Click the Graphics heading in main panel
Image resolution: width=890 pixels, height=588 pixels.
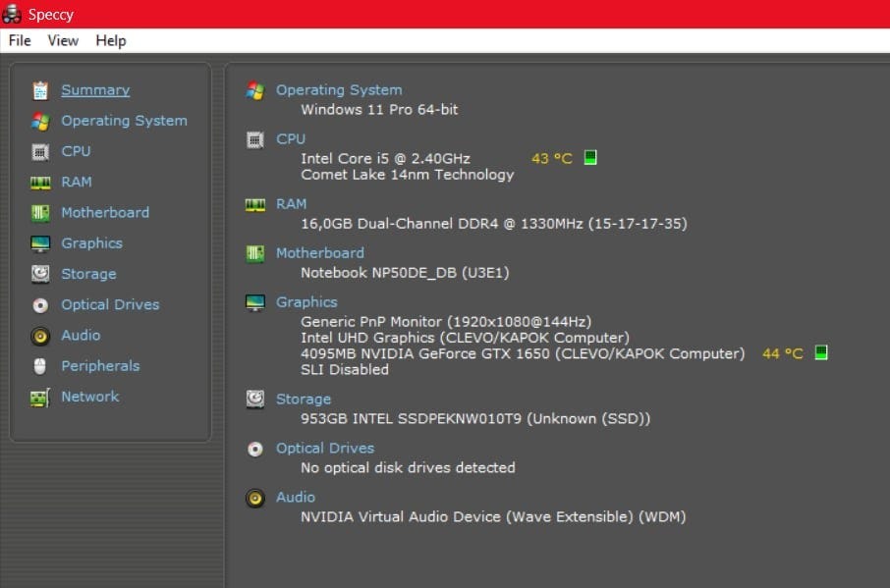(306, 302)
